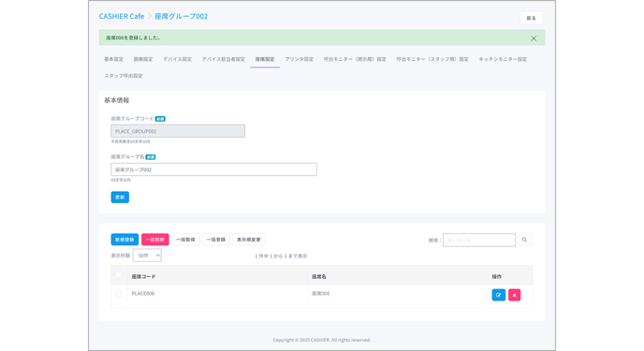Open 呼出モニター（スタッフ用）設定 tab

[432, 59]
